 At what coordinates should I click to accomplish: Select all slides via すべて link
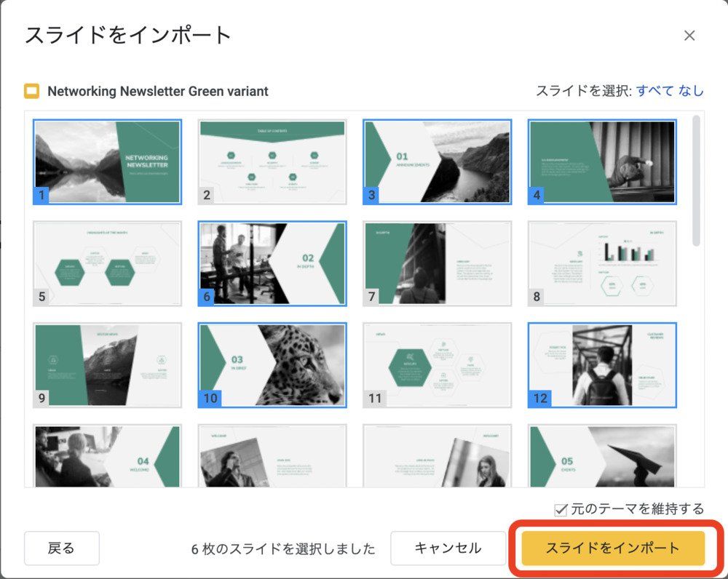pos(654,91)
